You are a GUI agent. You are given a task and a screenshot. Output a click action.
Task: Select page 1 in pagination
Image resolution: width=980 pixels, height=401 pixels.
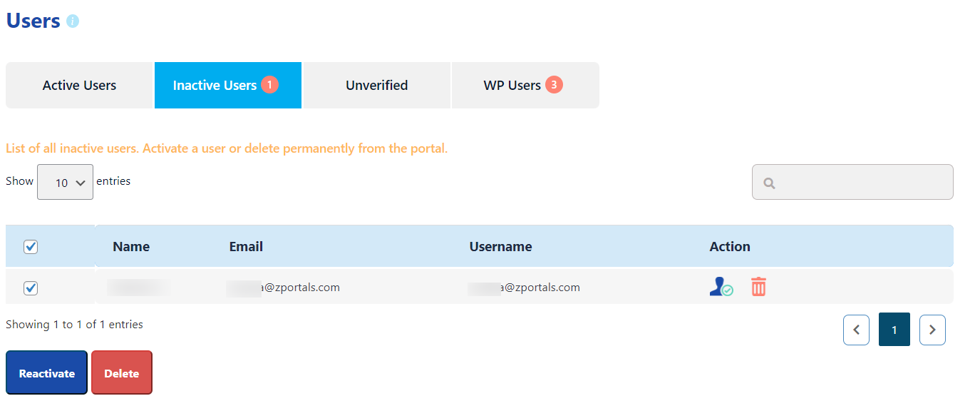(894, 330)
